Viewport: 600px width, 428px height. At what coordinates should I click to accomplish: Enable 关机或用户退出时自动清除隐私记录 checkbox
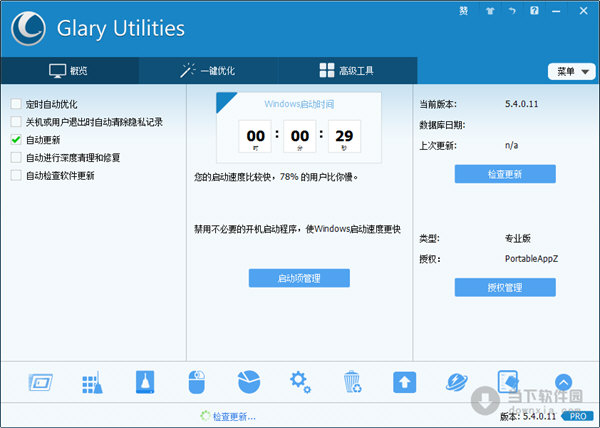pos(16,122)
